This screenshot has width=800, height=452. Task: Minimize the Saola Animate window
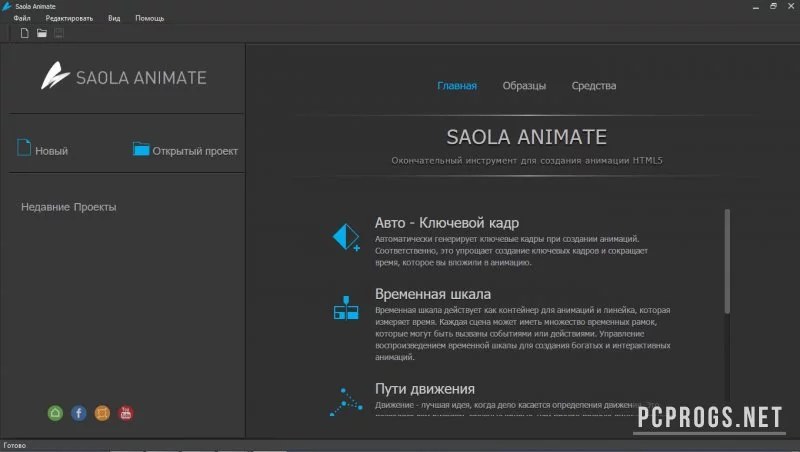point(756,6)
